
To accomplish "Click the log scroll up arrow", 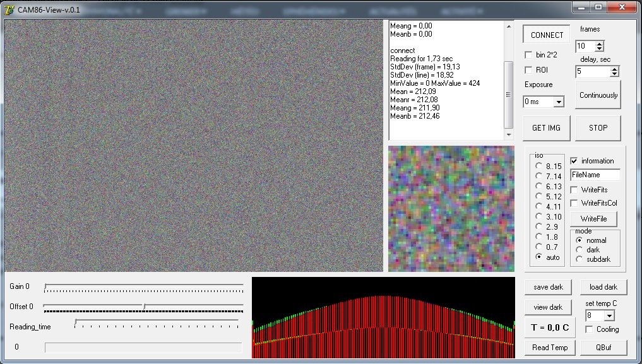I will pos(509,26).
